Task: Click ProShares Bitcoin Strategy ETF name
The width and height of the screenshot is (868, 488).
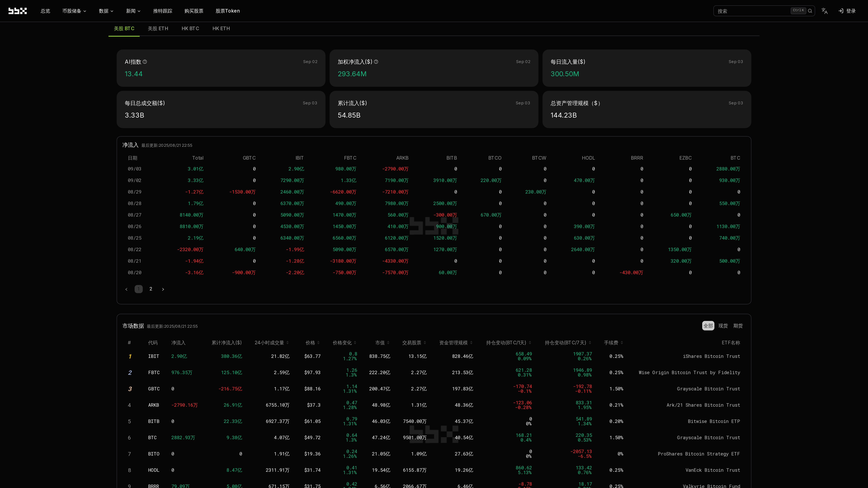Action: (699, 454)
